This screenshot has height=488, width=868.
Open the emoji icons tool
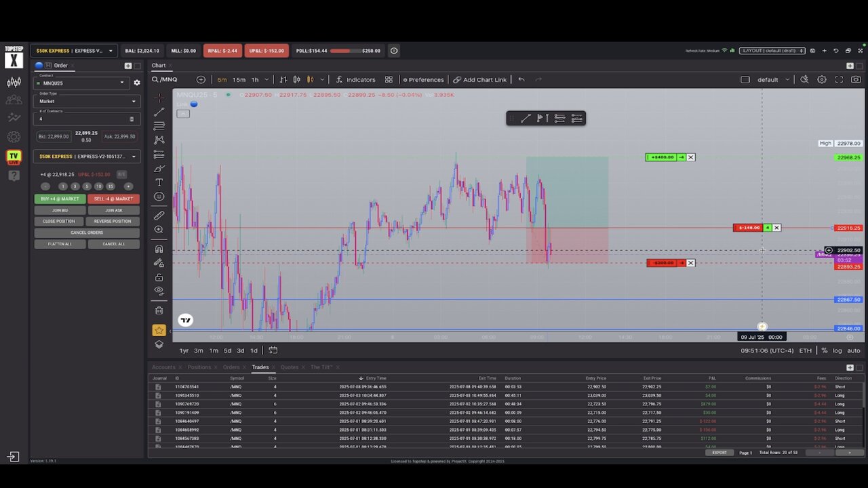(x=159, y=197)
